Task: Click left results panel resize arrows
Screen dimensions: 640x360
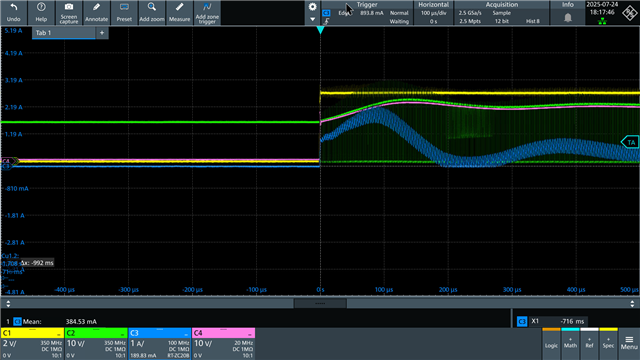Action: 8,303
